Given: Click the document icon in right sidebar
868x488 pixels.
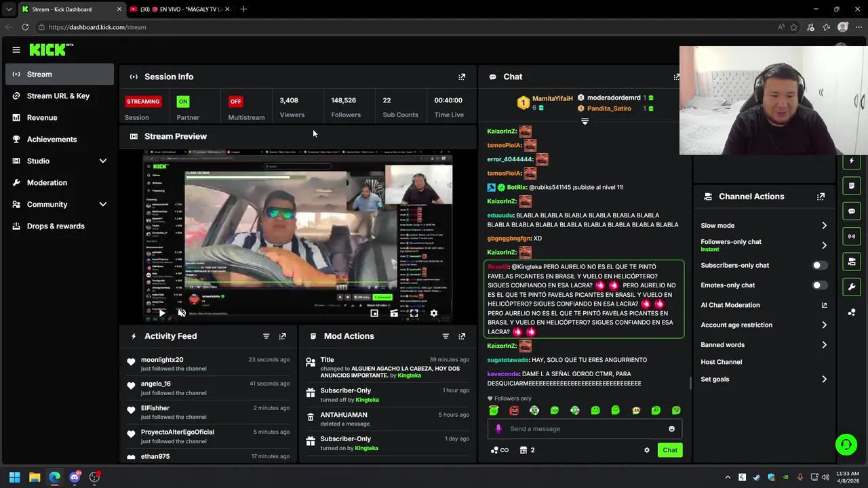Looking at the screenshot, I should 852,186.
